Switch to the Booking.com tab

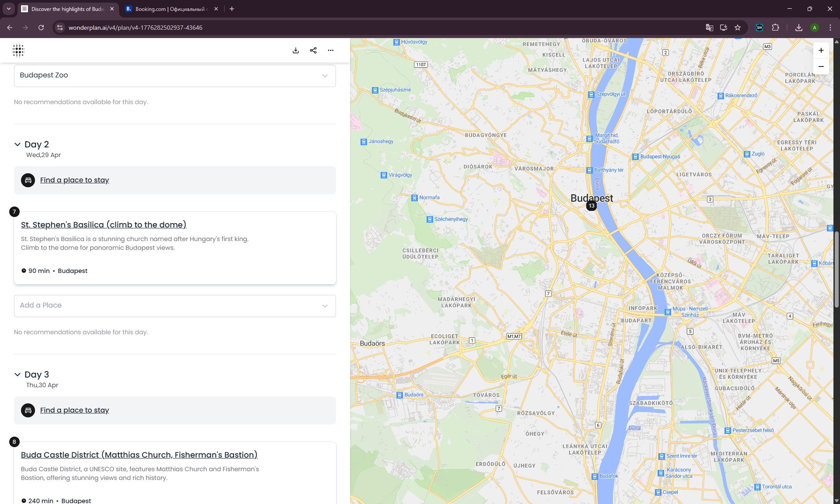pyautogui.click(x=169, y=9)
